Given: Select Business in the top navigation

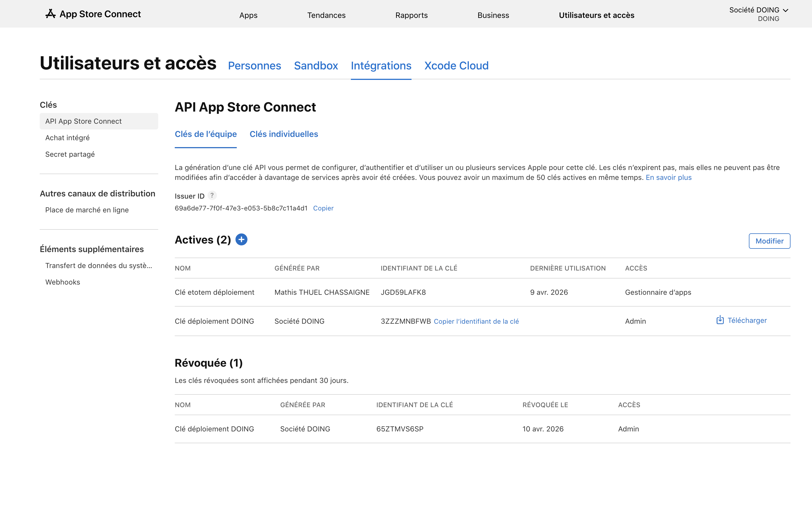Looking at the screenshot, I should (x=493, y=15).
